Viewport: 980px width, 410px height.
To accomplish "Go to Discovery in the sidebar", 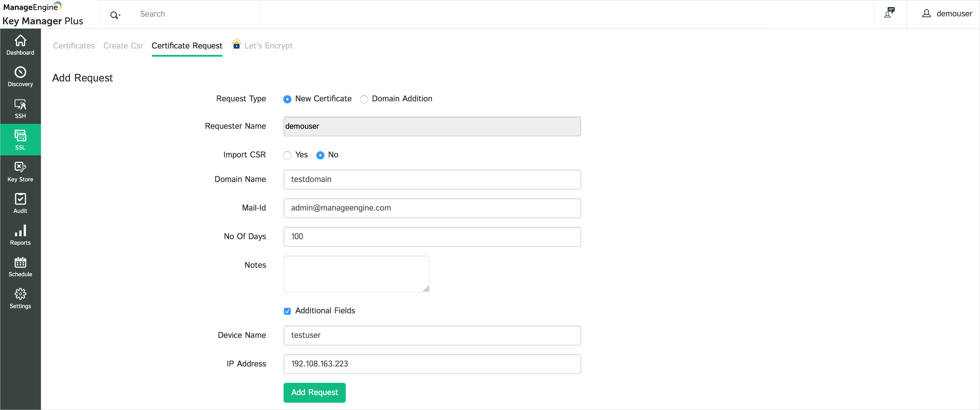I will coord(20,72).
